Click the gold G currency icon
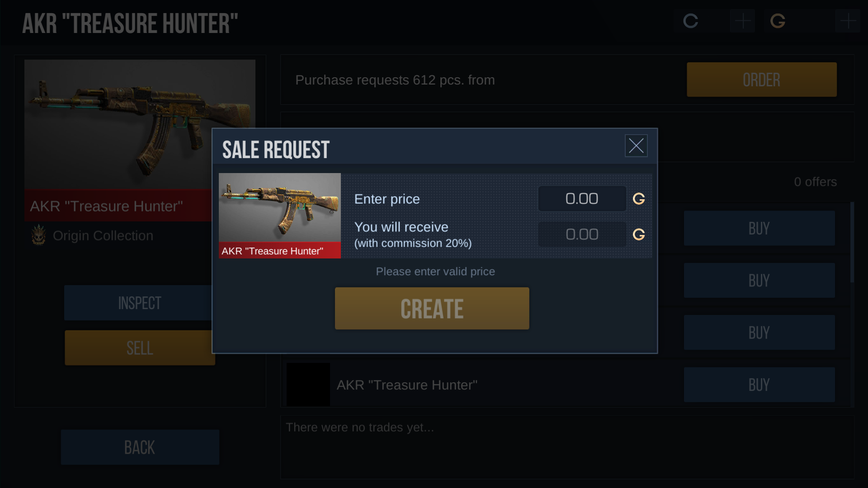Image resolution: width=868 pixels, height=488 pixels. (x=778, y=21)
